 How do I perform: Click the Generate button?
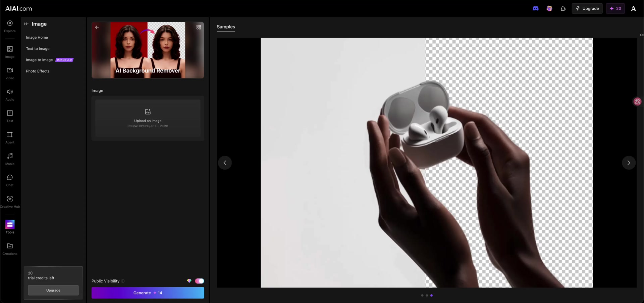pyautogui.click(x=148, y=293)
